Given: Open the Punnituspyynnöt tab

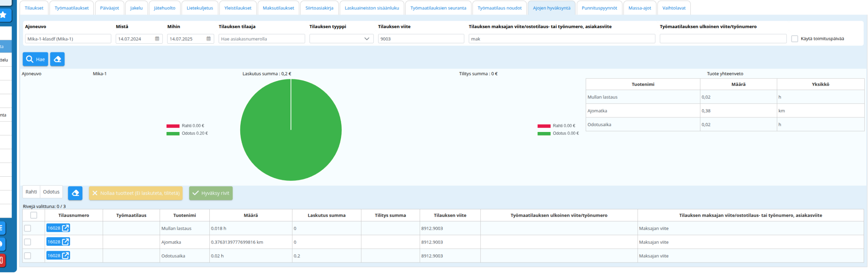Looking at the screenshot, I should 599,8.
